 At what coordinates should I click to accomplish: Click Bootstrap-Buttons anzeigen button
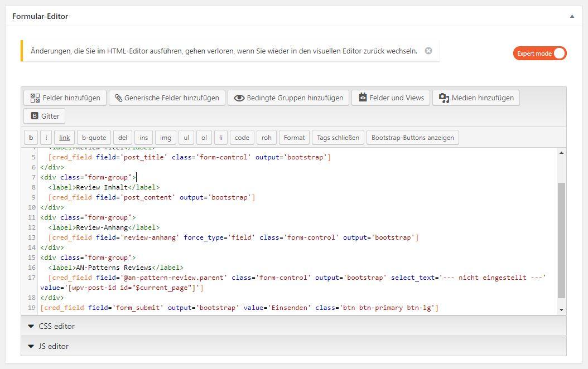point(412,138)
